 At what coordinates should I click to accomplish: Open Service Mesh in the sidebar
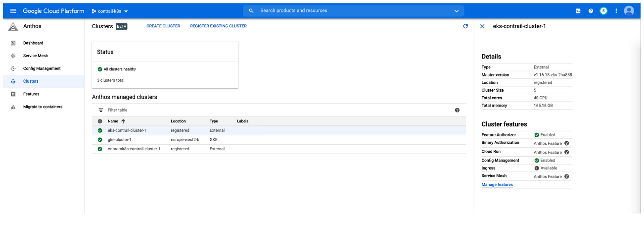pyautogui.click(x=36, y=56)
